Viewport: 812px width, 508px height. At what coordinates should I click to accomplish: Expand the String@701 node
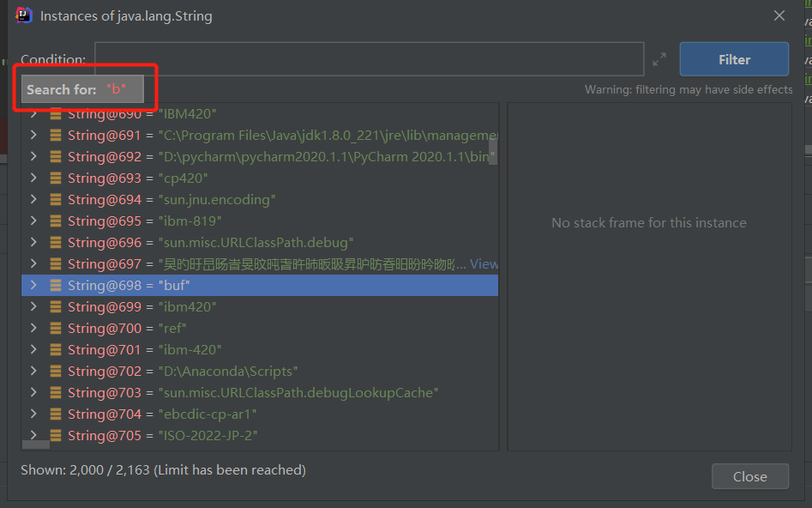click(x=33, y=350)
